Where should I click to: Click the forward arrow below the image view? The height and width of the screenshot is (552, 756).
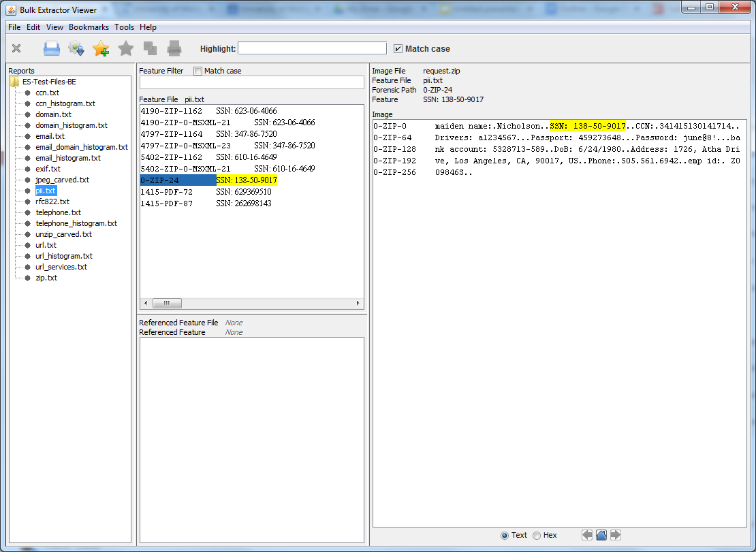pyautogui.click(x=616, y=535)
